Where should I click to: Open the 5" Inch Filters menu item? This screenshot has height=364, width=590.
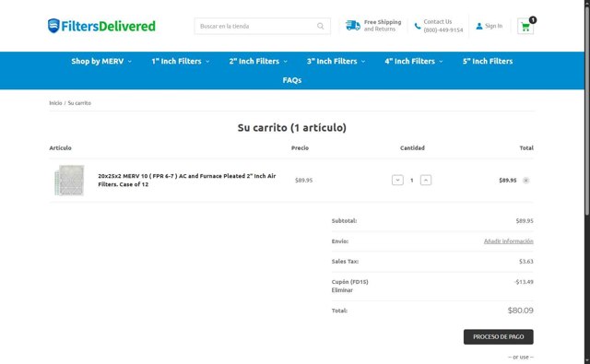click(488, 62)
